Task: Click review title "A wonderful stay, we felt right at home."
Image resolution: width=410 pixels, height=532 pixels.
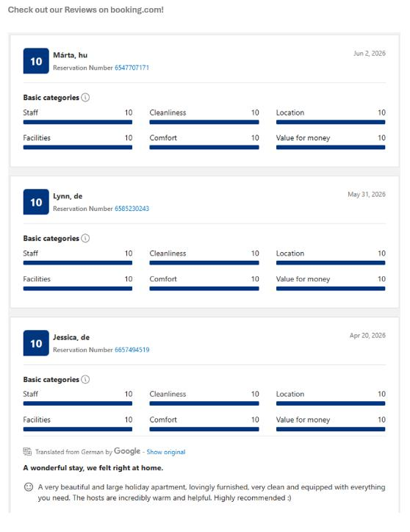Action: (93, 468)
